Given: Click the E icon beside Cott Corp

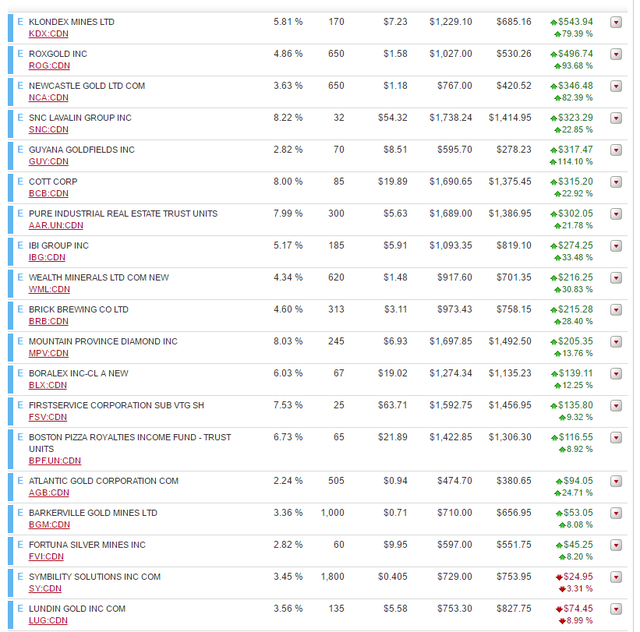Looking at the screenshot, I should pyautogui.click(x=20, y=181).
